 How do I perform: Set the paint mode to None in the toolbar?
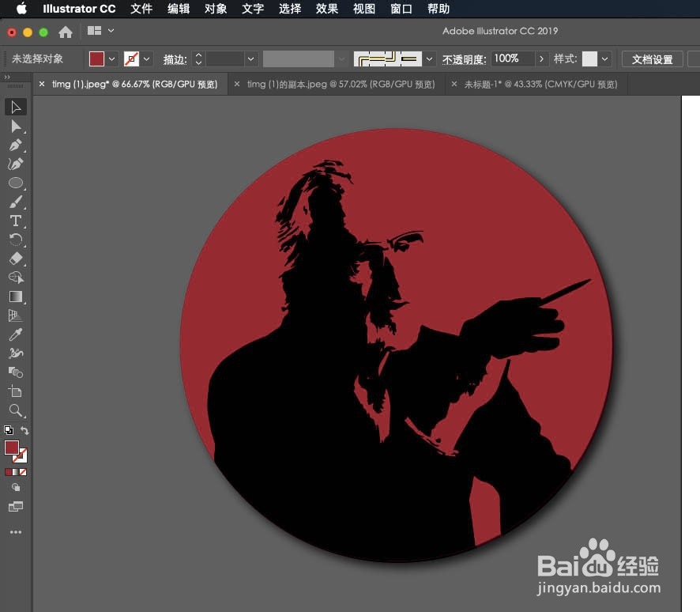(23, 472)
